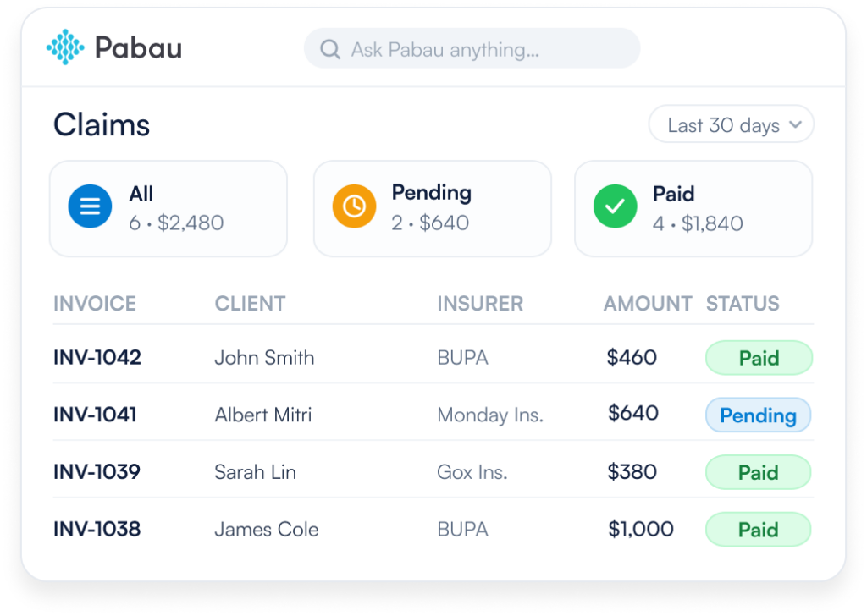Screen dimensions: 867x616
Task: Focus the Ask Pabau anything search field
Action: 472,48
